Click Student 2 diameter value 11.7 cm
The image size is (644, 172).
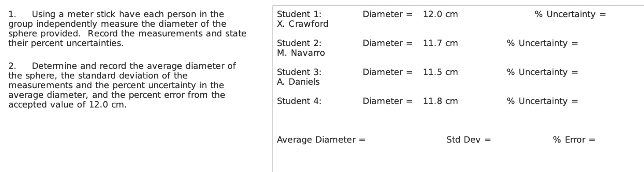[440, 43]
